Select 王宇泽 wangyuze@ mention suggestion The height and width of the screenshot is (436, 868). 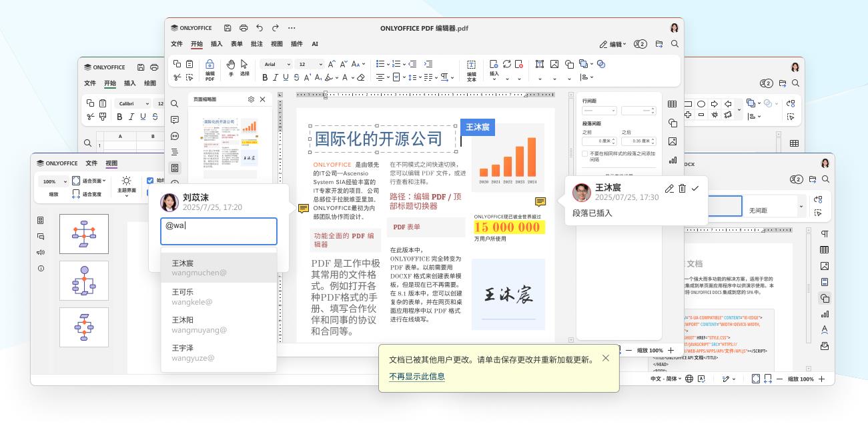(218, 353)
